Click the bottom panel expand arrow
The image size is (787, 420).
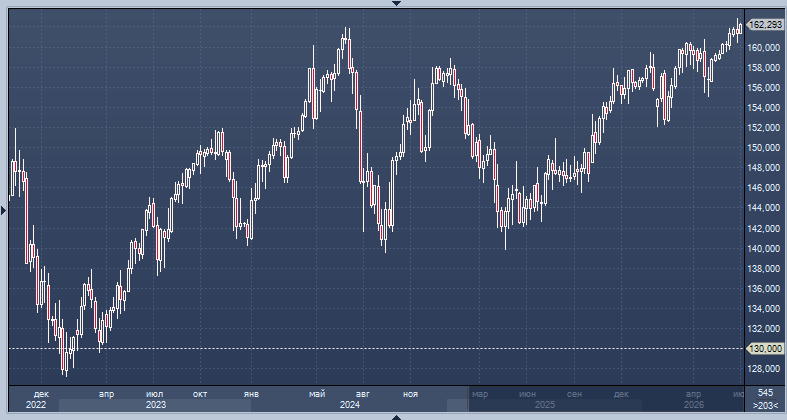(x=396, y=417)
